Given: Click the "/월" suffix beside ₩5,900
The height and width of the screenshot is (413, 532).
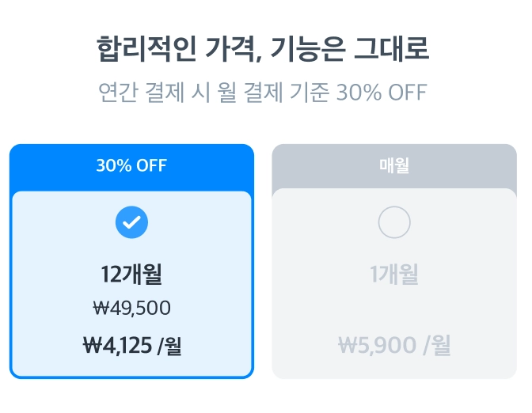Looking at the screenshot, I should pyautogui.click(x=437, y=346).
